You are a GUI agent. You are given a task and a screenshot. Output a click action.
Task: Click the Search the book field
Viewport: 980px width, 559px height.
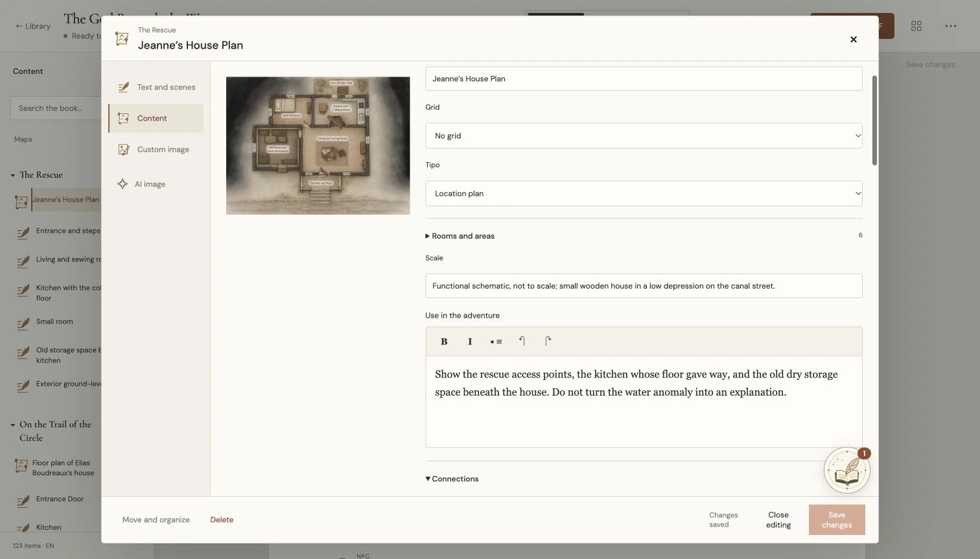pos(56,108)
